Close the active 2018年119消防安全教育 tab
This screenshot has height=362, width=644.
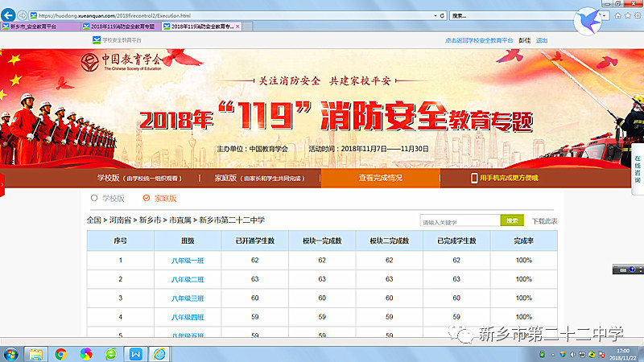point(237,27)
